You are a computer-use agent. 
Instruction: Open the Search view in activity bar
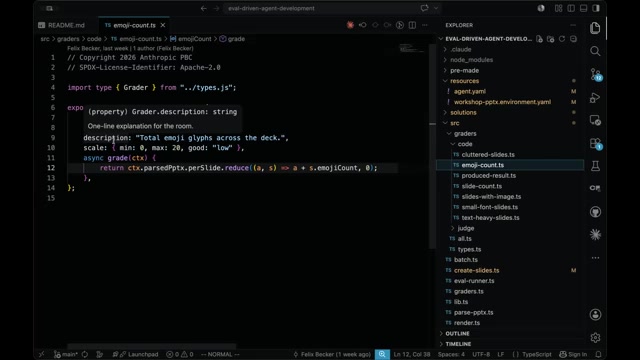(595, 51)
